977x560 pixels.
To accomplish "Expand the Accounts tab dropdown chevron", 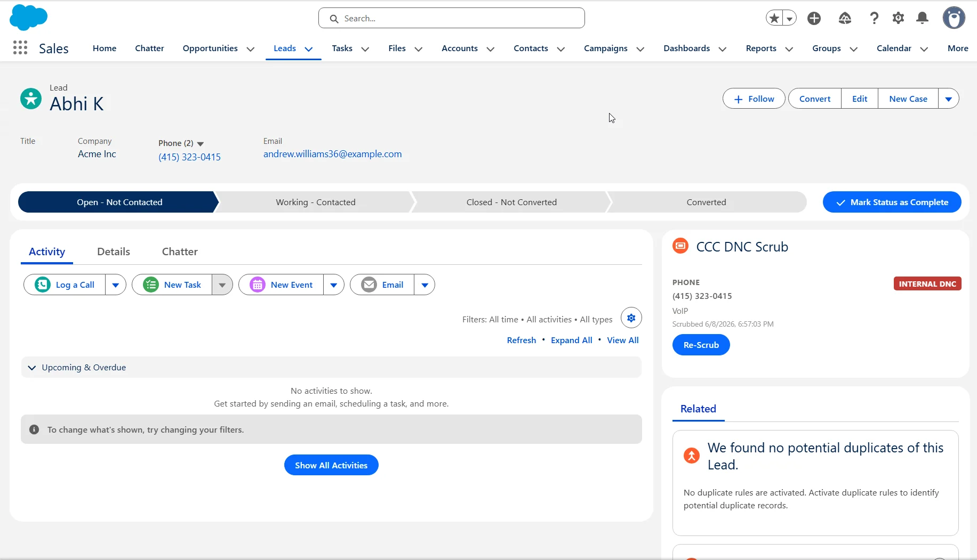I will click(x=491, y=49).
